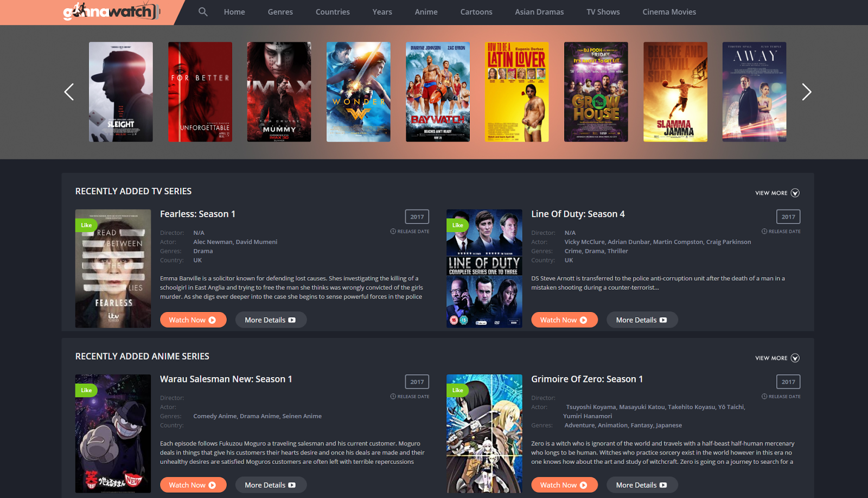Open the Grimoire Of Zero poster thumbnail
This screenshot has height=498, width=868.
point(484,433)
